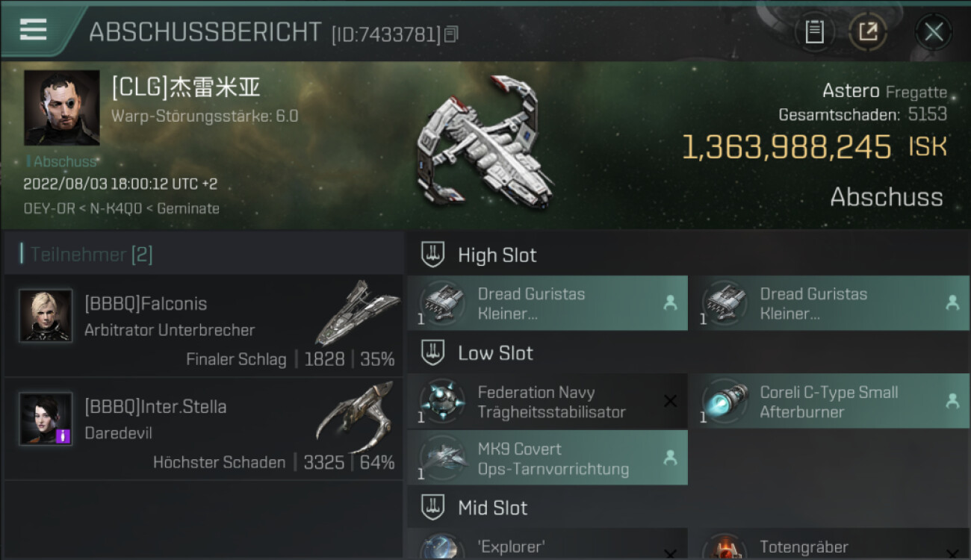Open the Daredevil ship icon
Image resolution: width=971 pixels, height=560 pixels.
tap(354, 415)
